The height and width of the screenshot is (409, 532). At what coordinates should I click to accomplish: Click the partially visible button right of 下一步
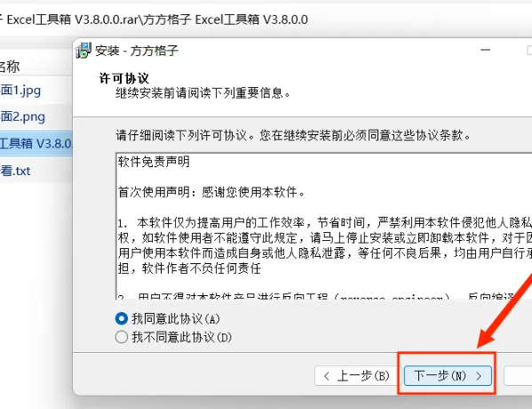pyautogui.click(x=518, y=376)
